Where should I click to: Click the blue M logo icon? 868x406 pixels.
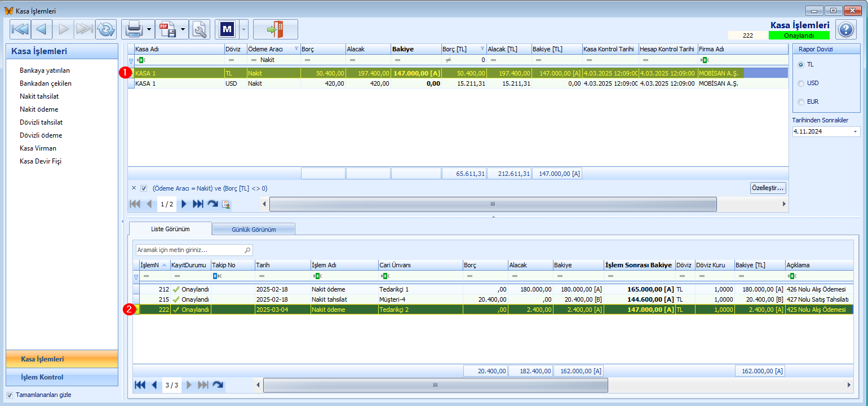coord(227,29)
